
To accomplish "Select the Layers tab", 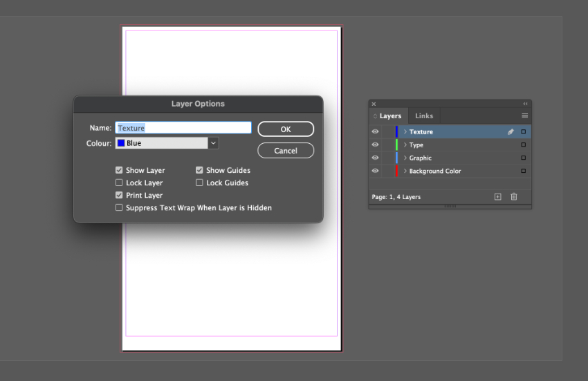I will (390, 116).
